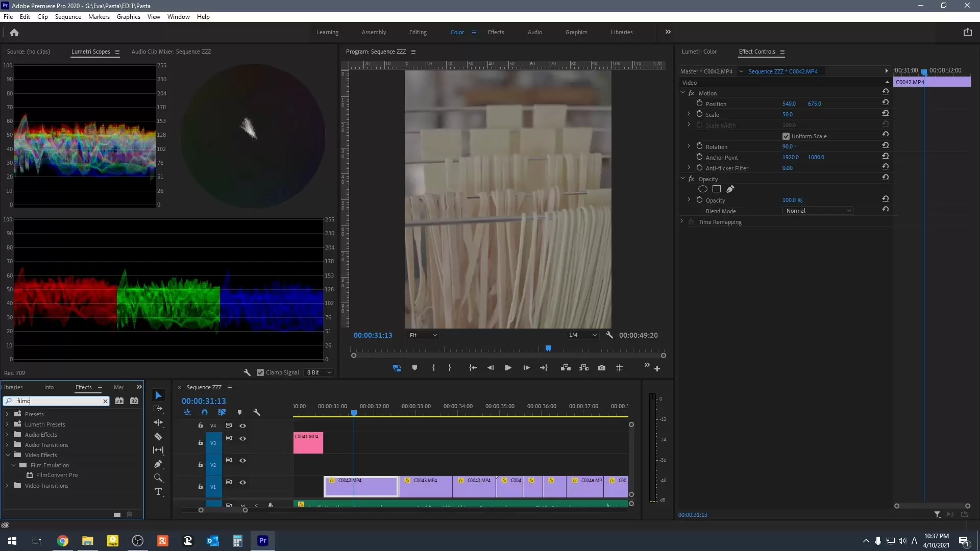Uncheck the Uniform Scale checkbox
The image size is (980, 551).
tap(786, 136)
